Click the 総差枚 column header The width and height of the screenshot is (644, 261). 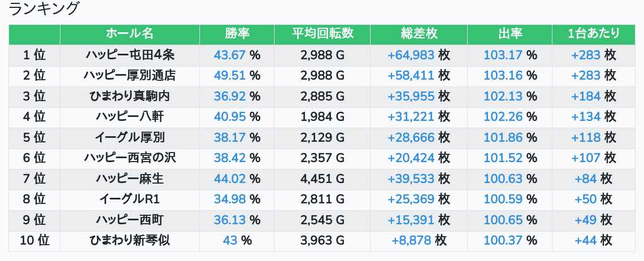pos(419,34)
